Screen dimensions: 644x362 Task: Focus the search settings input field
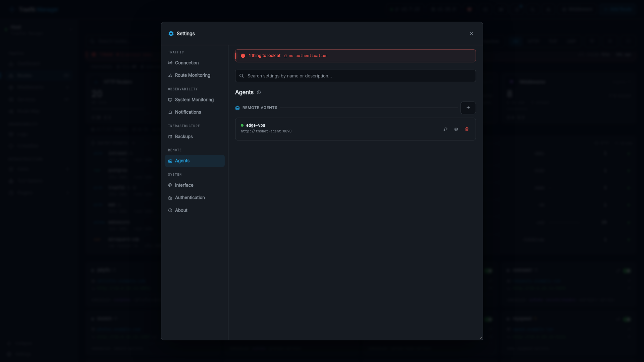(x=355, y=76)
